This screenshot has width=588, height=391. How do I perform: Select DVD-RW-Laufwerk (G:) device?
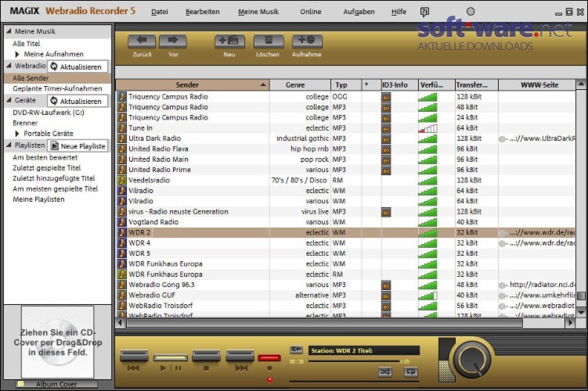coord(49,113)
